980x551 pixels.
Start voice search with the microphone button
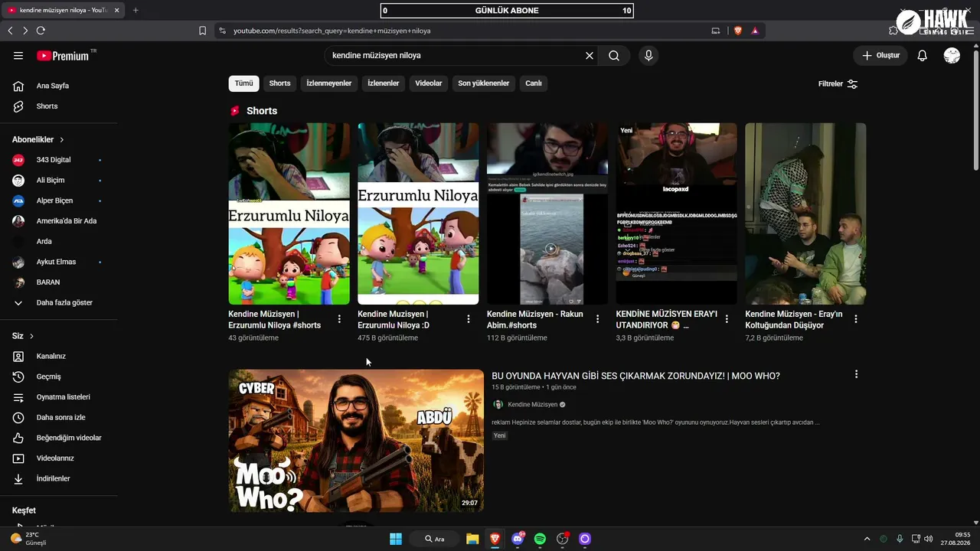click(648, 55)
